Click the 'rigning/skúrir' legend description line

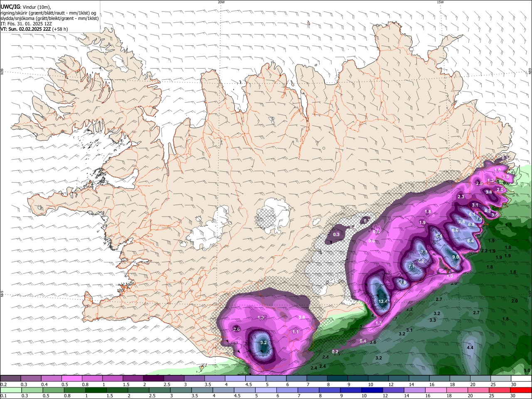click(x=48, y=13)
